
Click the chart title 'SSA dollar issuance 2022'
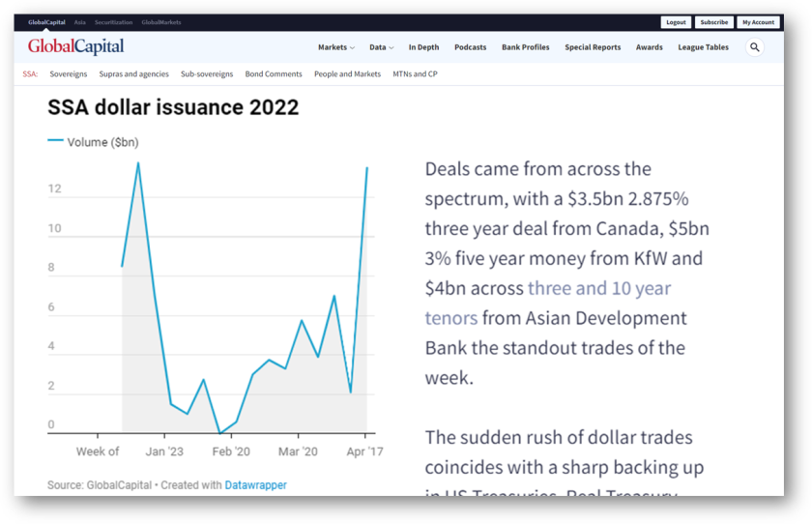pyautogui.click(x=173, y=107)
